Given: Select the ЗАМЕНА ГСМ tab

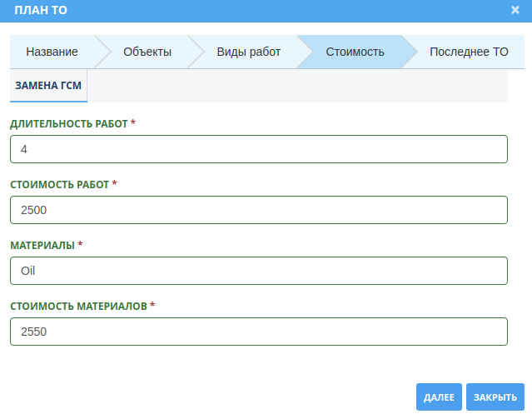Looking at the screenshot, I should pyautogui.click(x=48, y=86).
